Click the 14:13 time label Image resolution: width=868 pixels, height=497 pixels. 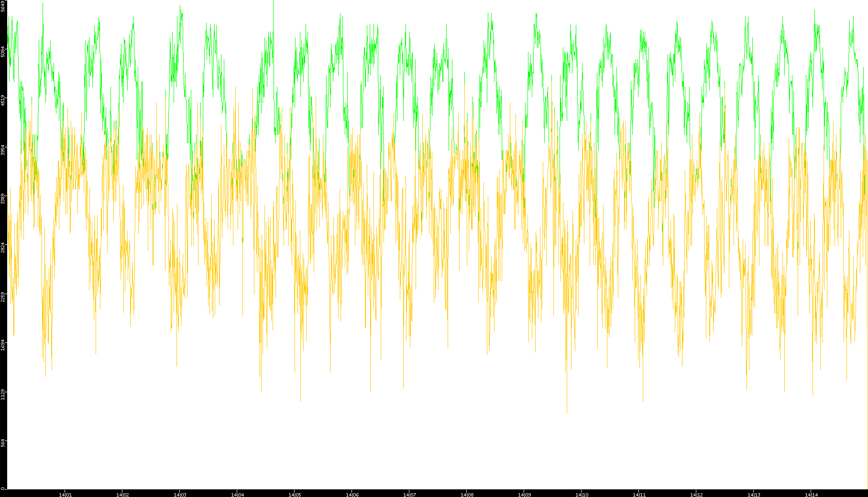pyautogui.click(x=754, y=495)
